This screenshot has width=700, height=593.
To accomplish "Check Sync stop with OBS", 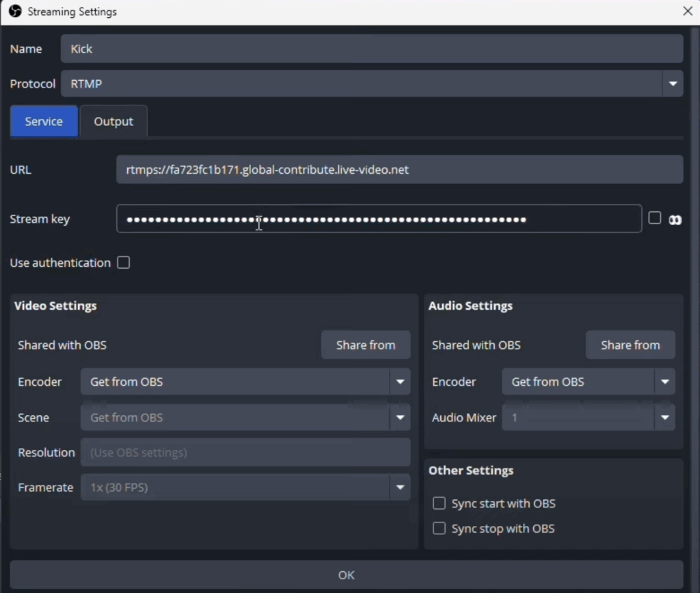I will point(440,529).
